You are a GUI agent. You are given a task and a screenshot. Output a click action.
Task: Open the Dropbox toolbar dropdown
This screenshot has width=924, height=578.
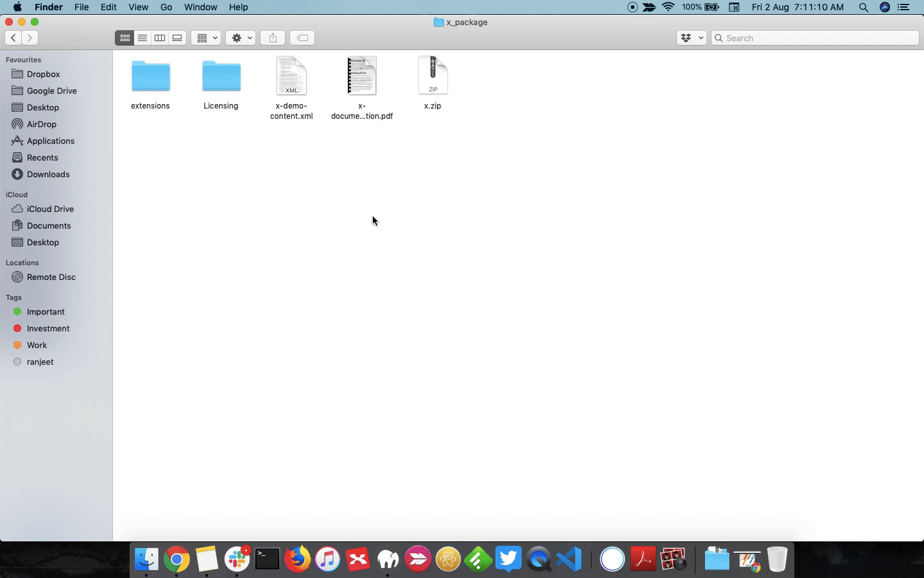pos(691,38)
